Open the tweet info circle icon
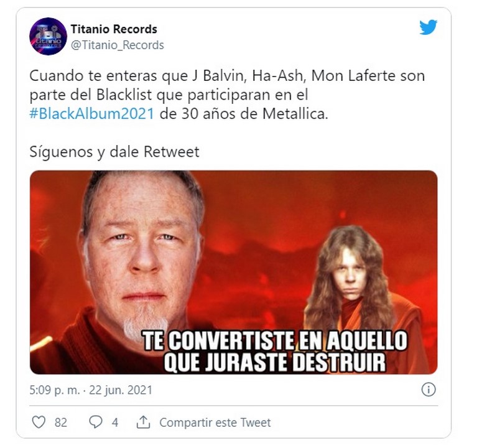This screenshot has width=492, height=448. [429, 390]
